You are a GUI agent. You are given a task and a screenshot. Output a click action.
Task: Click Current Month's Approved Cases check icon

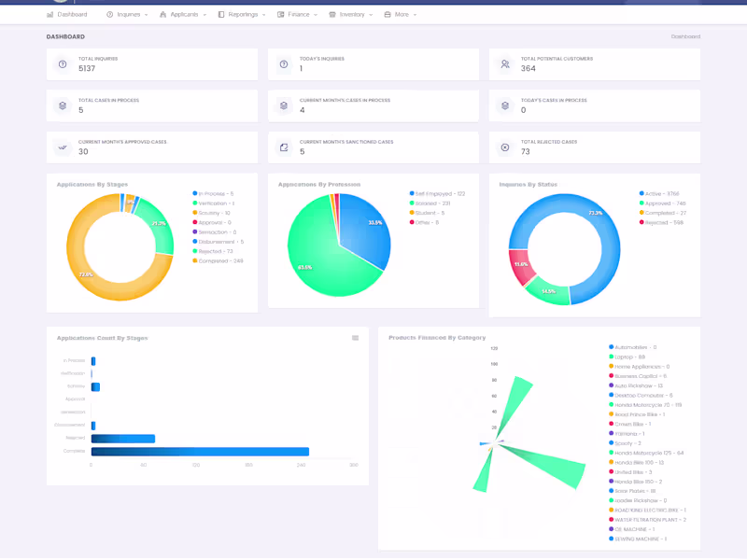click(x=63, y=147)
